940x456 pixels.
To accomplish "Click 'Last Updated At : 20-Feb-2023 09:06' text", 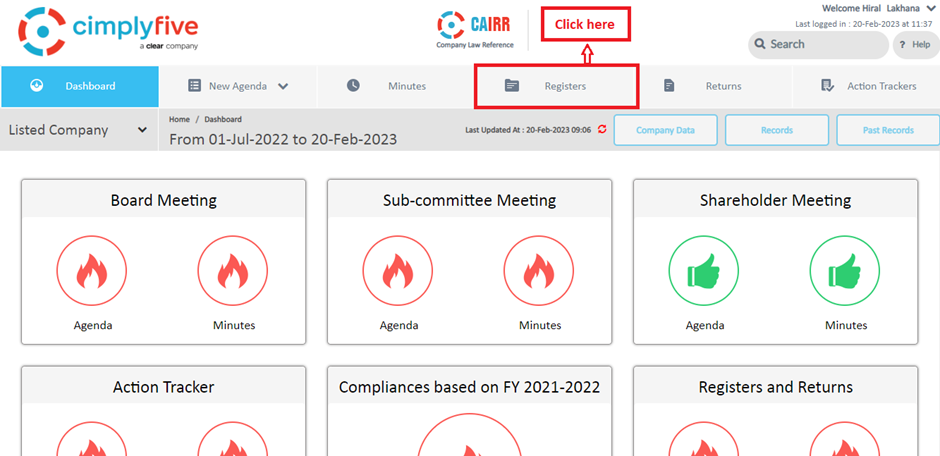I will point(528,129).
